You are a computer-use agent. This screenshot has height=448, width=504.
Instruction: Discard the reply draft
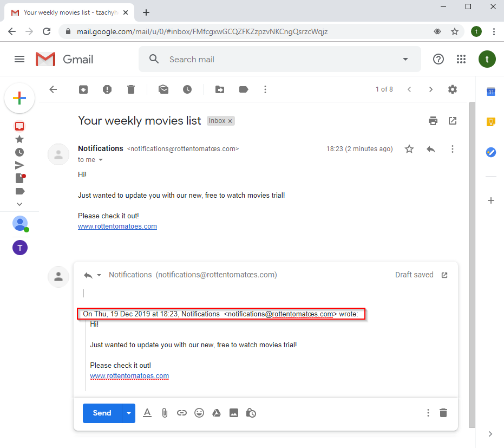[443, 413]
